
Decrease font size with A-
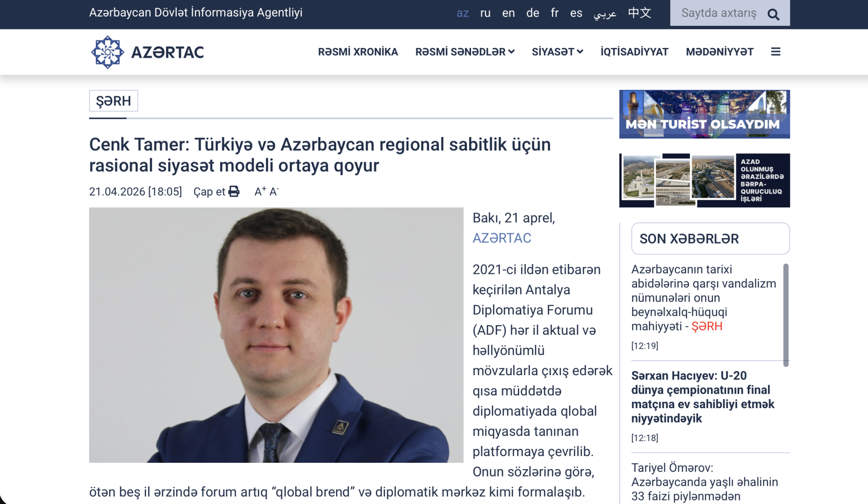pos(274,191)
